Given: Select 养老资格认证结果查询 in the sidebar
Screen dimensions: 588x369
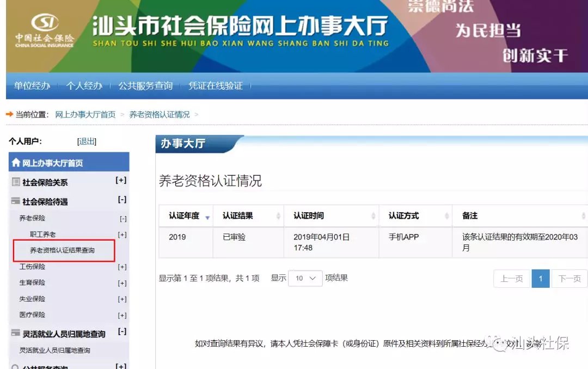Looking at the screenshot, I should pos(62,250).
